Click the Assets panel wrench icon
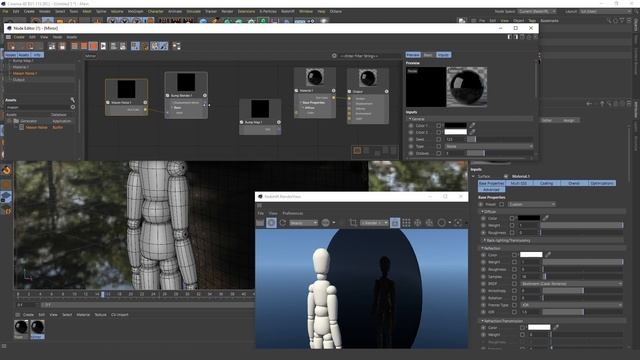640x360 pixels. click(73, 100)
